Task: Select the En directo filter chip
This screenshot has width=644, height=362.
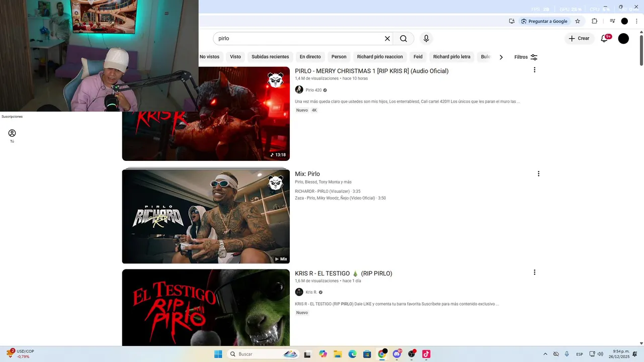Action: tap(310, 57)
